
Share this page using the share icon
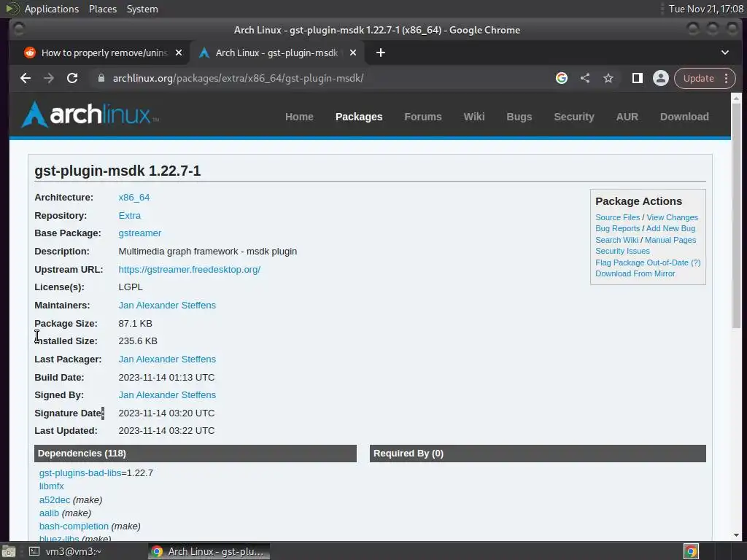coord(585,78)
